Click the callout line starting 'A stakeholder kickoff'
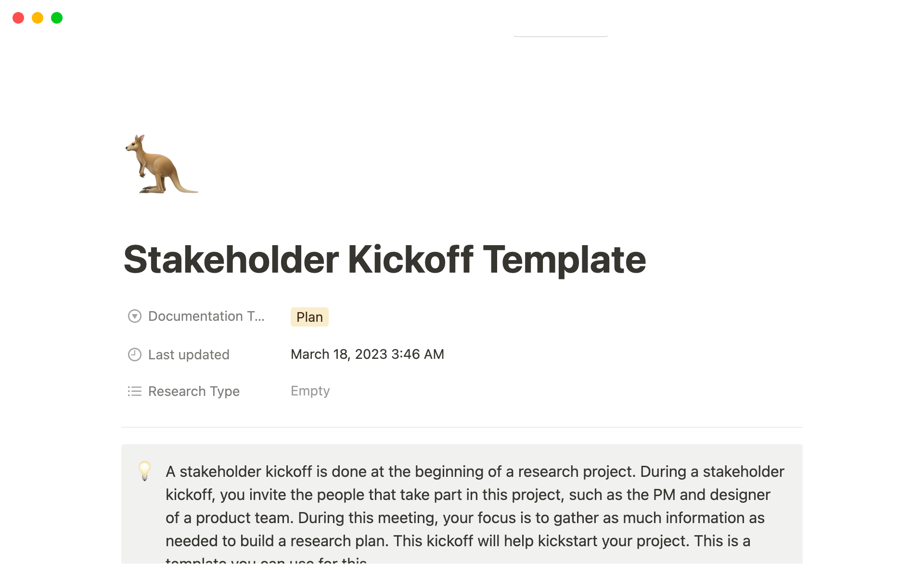 [475, 472]
